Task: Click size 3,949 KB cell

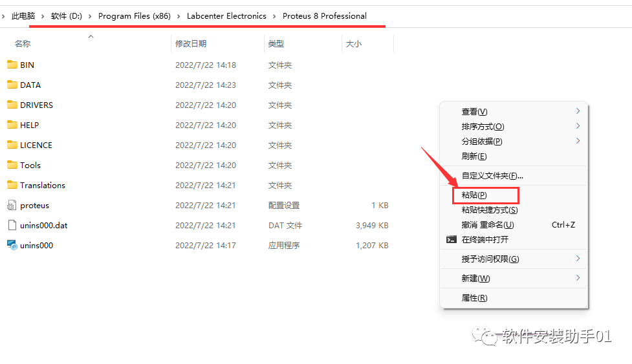Action: click(372, 226)
